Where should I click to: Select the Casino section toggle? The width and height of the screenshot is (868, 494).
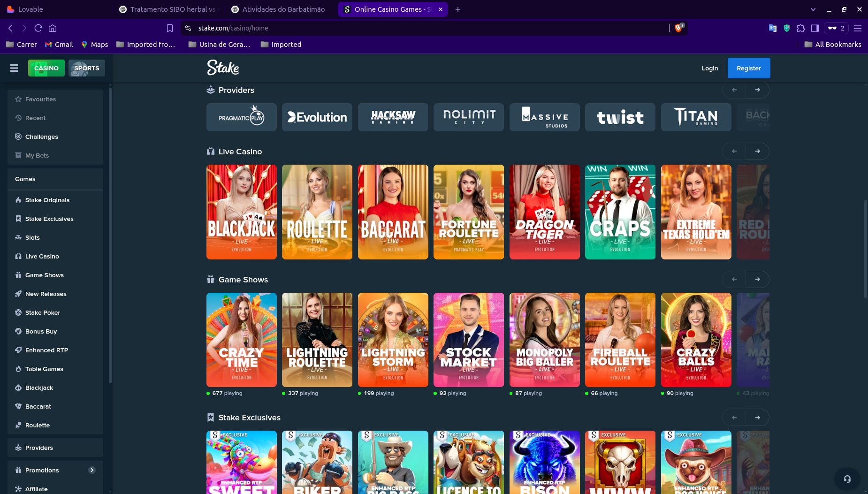pyautogui.click(x=46, y=68)
